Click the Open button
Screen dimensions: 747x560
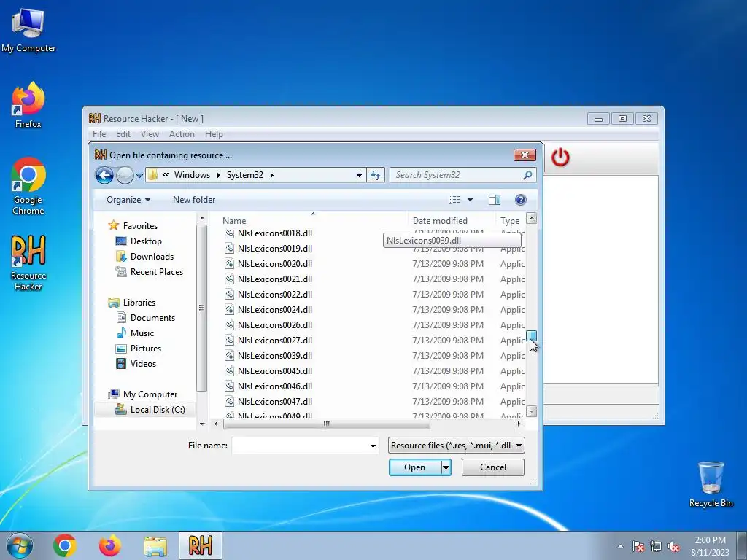(x=415, y=467)
